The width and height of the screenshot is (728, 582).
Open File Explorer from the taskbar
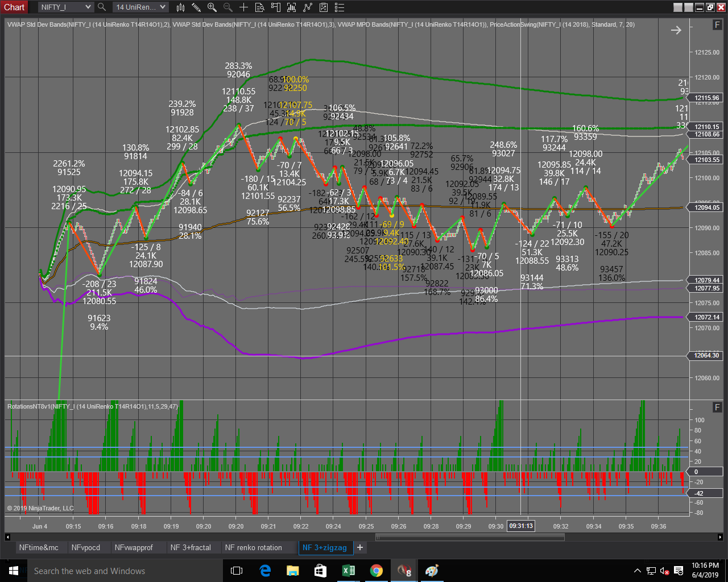click(x=292, y=571)
